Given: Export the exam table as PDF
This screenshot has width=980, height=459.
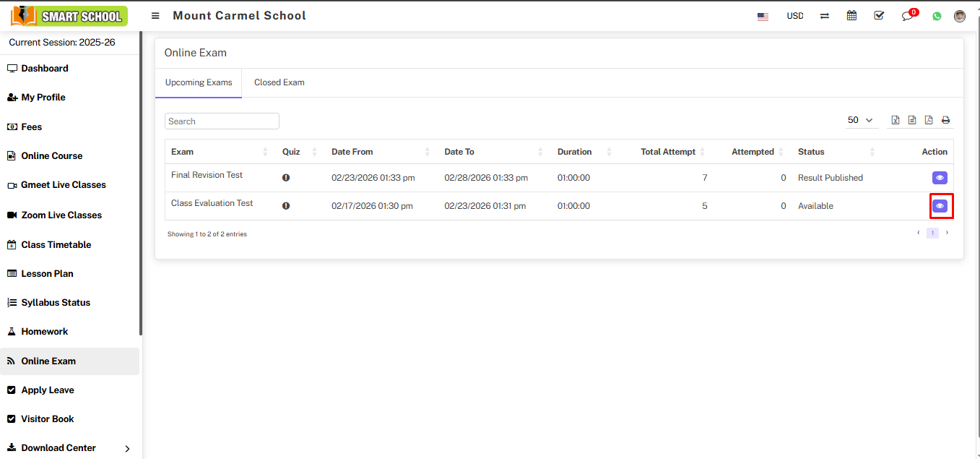Looking at the screenshot, I should point(929,120).
